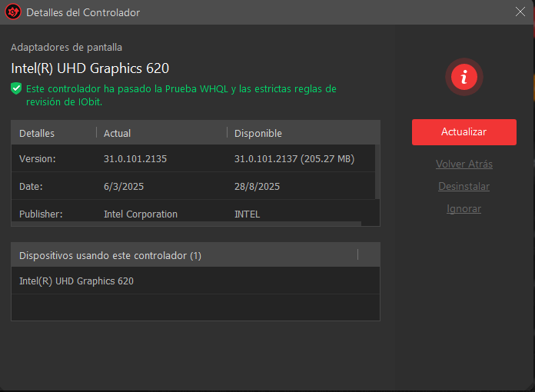Open the Volver Atrás link
The width and height of the screenshot is (535, 392).
point(464,164)
